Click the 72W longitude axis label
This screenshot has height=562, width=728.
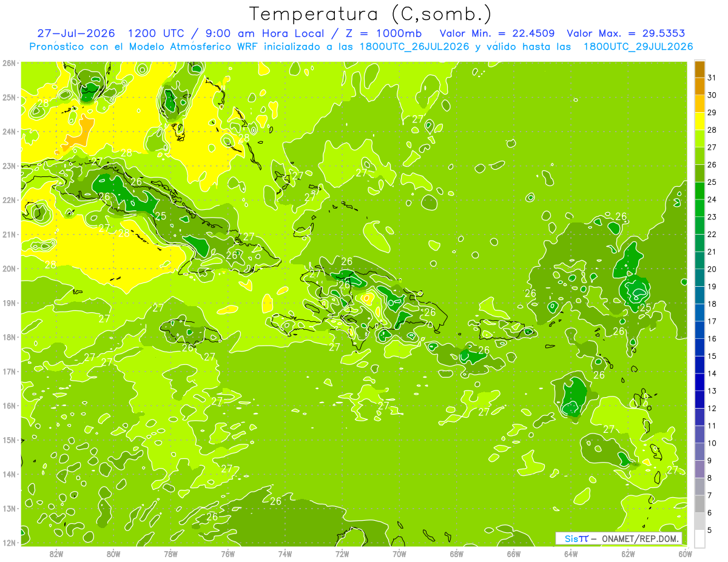(342, 554)
